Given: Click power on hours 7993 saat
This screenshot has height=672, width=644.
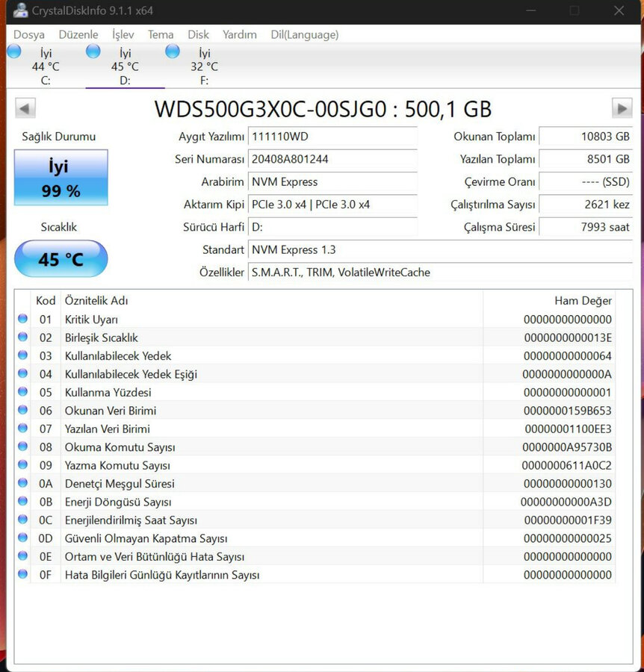Looking at the screenshot, I should pyautogui.click(x=586, y=227).
